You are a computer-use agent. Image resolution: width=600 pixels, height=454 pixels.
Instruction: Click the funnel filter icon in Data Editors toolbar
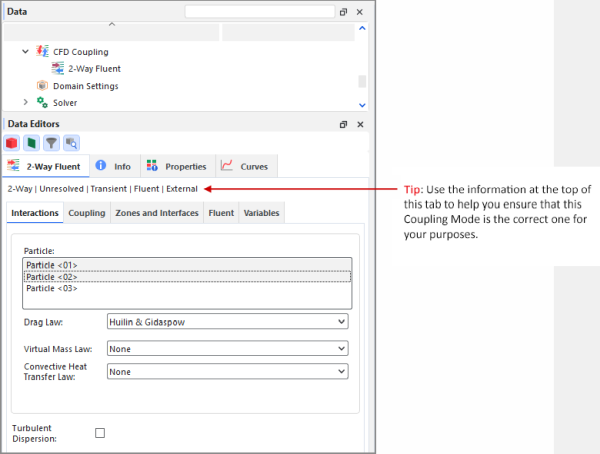click(x=51, y=143)
